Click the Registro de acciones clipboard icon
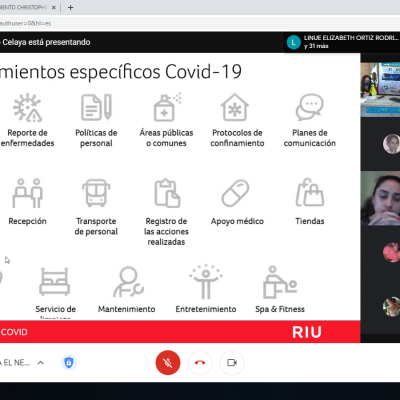Image resolution: width=400 pixels, height=400 pixels. click(x=167, y=193)
